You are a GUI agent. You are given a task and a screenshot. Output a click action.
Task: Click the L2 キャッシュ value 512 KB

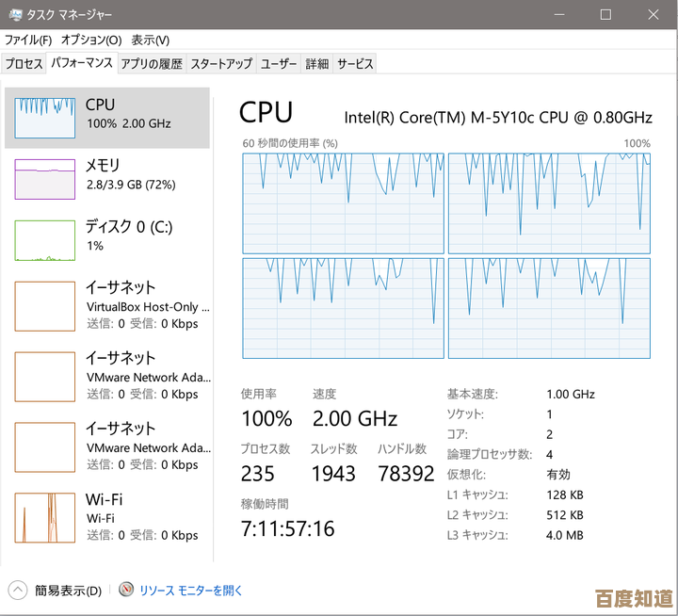coord(565,515)
